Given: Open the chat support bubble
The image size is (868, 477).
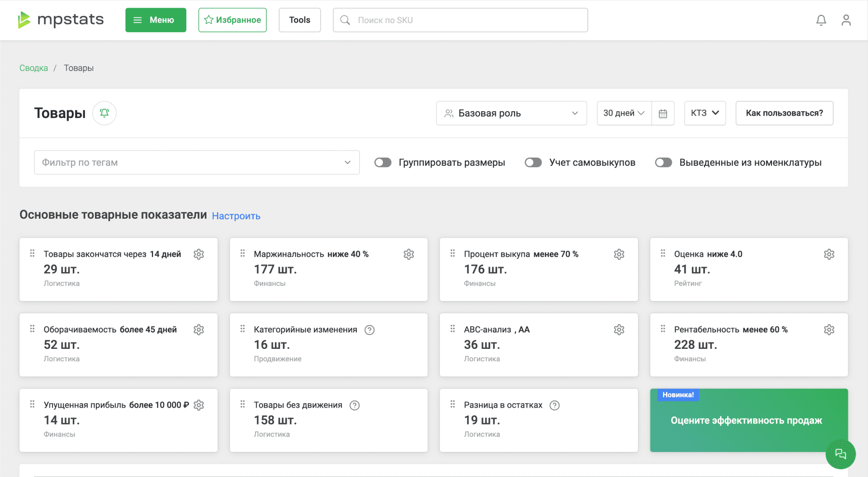Looking at the screenshot, I should click(x=841, y=454).
